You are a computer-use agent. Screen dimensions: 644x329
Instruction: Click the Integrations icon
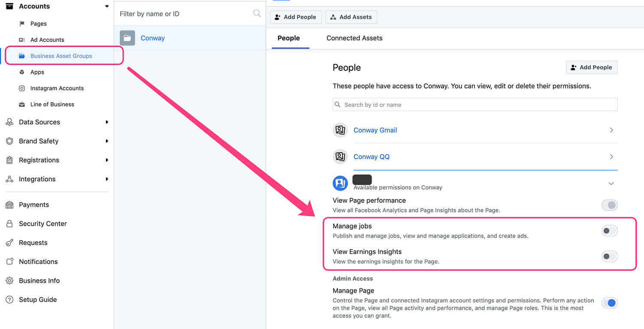[9, 179]
